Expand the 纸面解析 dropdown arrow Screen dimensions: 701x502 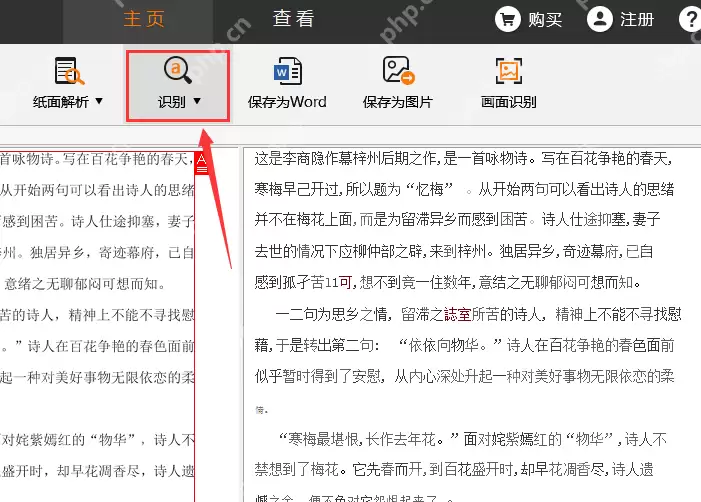tap(99, 101)
